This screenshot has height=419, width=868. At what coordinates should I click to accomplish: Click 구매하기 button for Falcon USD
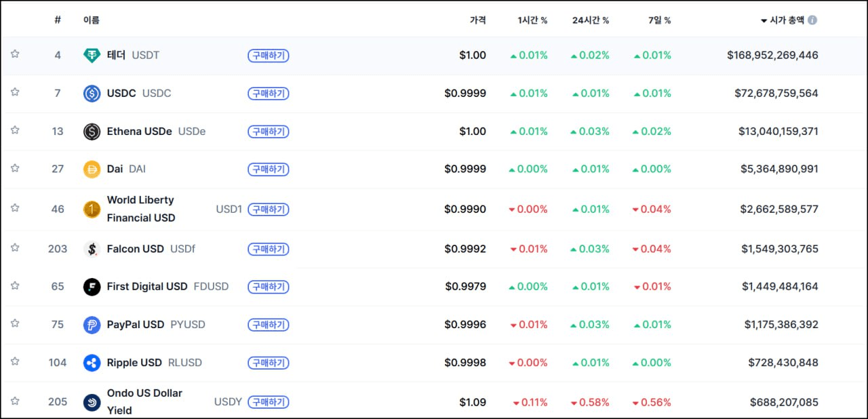tap(269, 249)
